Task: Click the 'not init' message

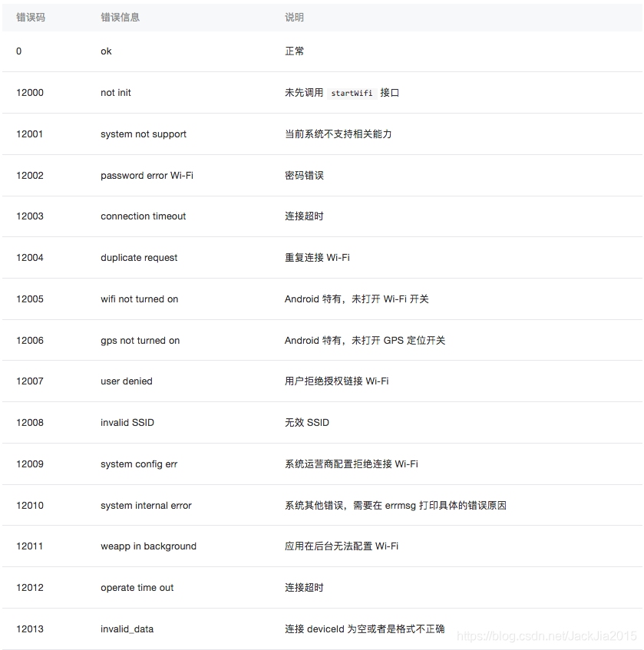Action: pyautogui.click(x=116, y=93)
